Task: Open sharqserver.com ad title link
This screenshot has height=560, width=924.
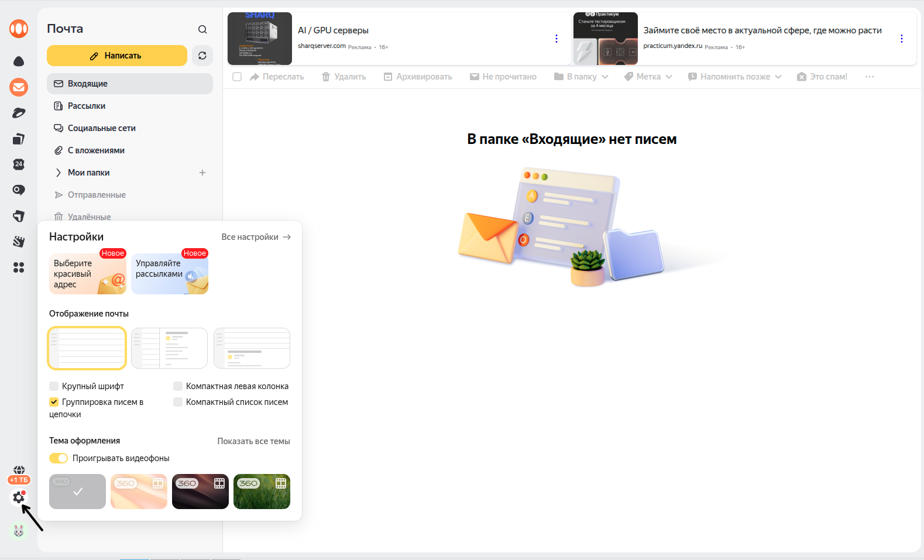Action: (x=333, y=30)
